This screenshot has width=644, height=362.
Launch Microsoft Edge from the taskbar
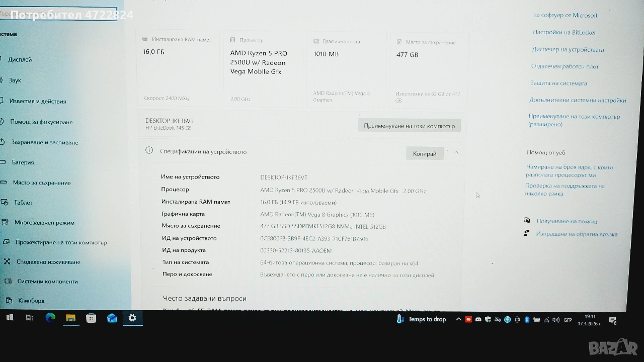tap(50, 318)
